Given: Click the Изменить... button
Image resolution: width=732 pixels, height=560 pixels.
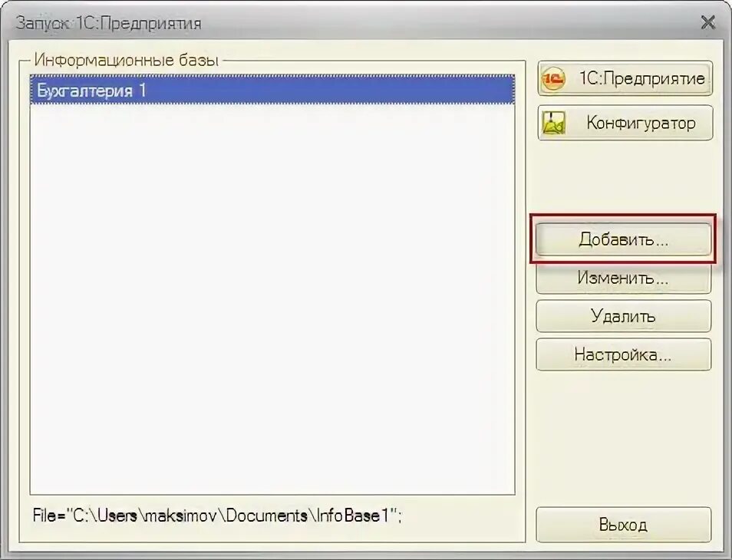Looking at the screenshot, I should coord(623,278).
